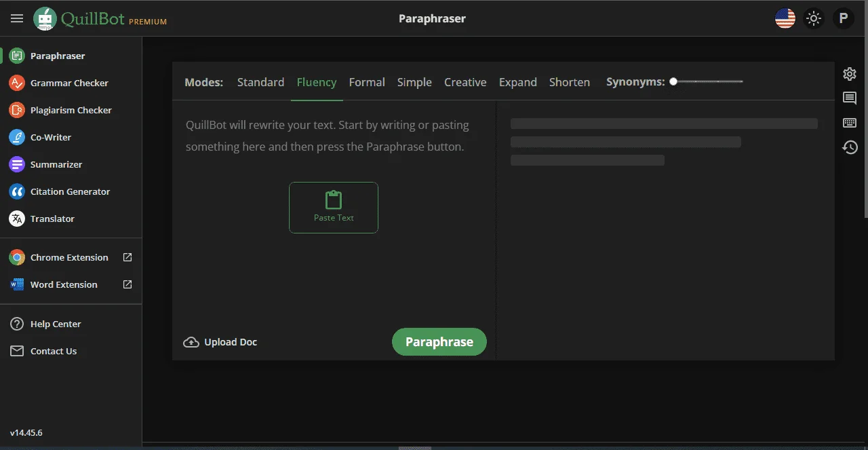Open the keyboard hotkeys icon
This screenshot has width=868, height=450.
[850, 123]
